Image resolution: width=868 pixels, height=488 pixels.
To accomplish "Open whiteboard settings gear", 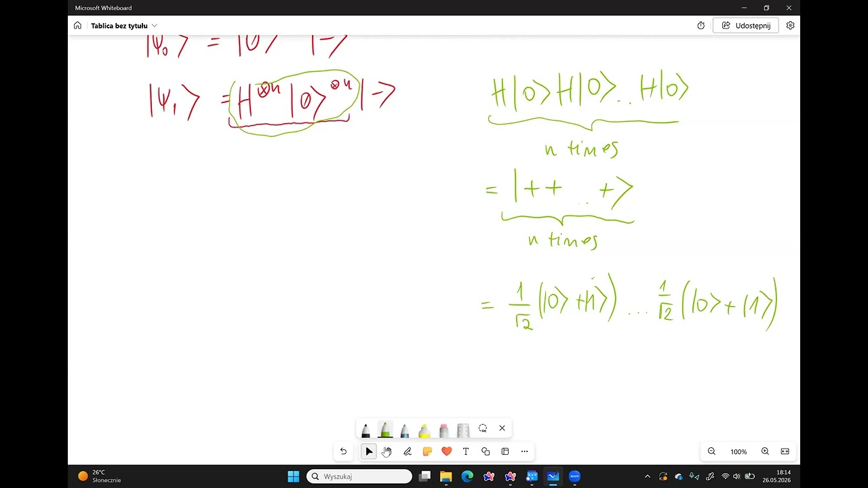I will pos(790,26).
